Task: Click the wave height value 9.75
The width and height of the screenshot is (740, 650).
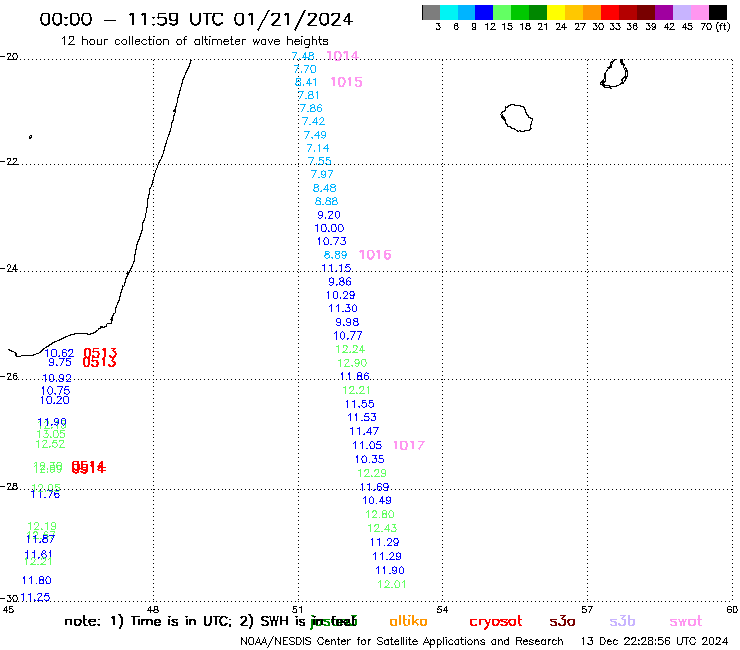Action: click(x=60, y=362)
